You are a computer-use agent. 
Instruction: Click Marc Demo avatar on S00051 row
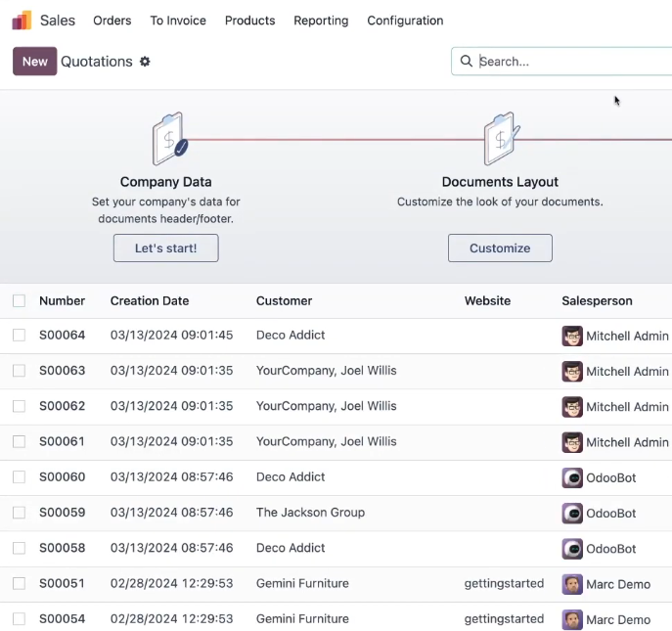pos(572,584)
